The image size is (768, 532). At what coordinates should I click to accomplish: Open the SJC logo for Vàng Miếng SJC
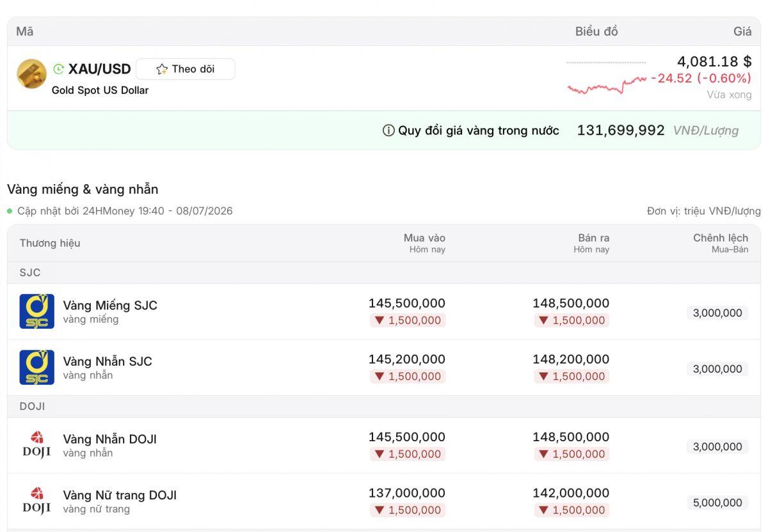[x=37, y=311]
